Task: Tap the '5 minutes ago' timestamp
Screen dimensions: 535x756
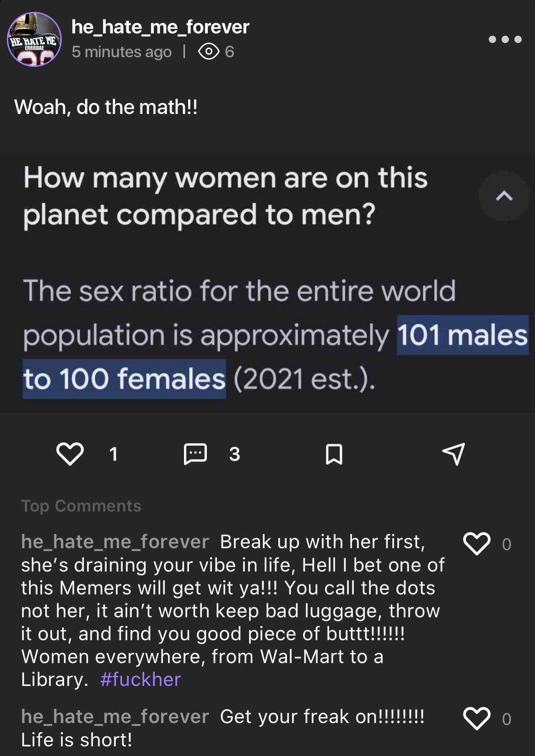Action: click(122, 52)
